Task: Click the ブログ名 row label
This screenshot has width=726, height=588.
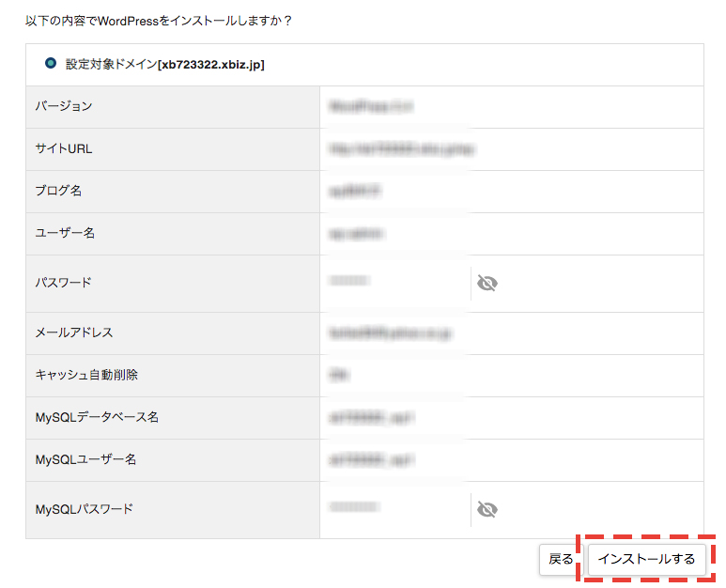Action: coord(58,191)
